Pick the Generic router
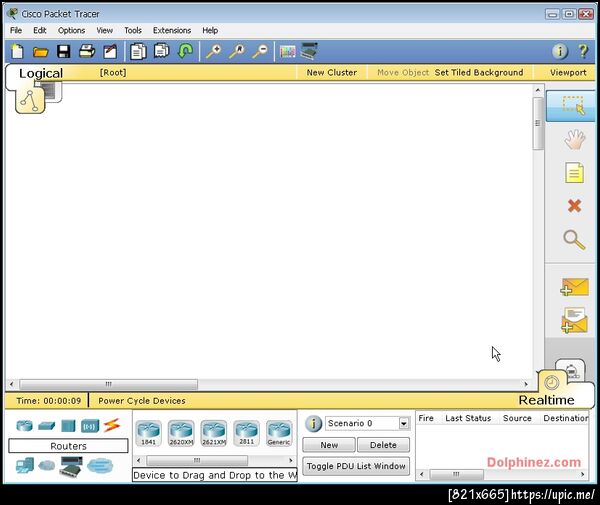 279,433
